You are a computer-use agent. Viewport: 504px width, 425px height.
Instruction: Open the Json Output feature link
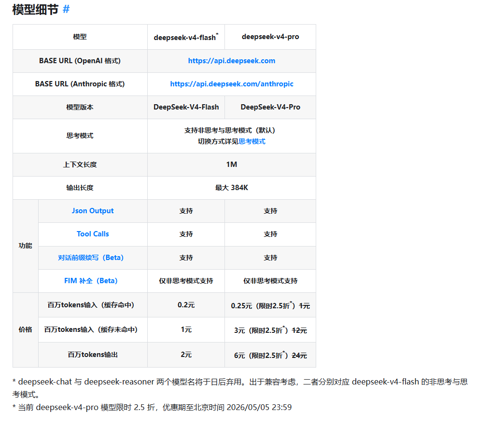93,211
